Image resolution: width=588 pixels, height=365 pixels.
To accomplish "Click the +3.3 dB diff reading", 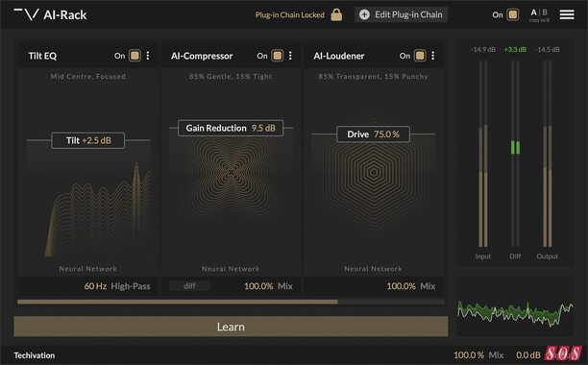I will tap(515, 49).
